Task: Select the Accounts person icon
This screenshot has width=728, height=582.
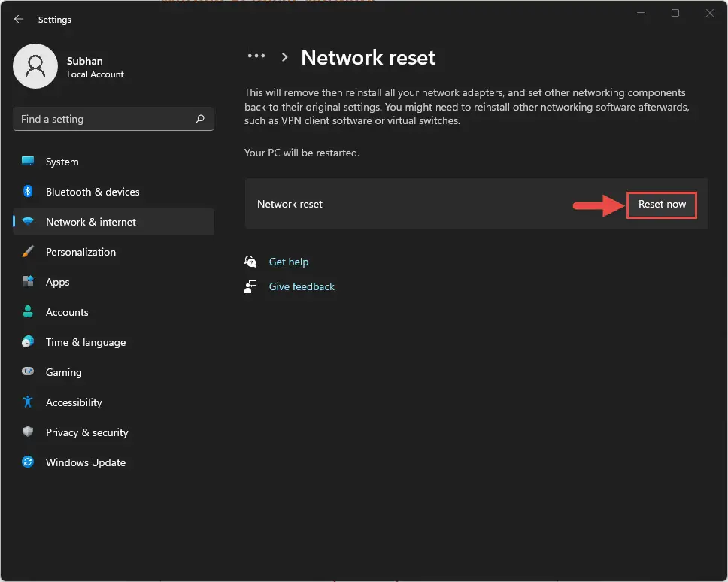Action: [x=28, y=312]
